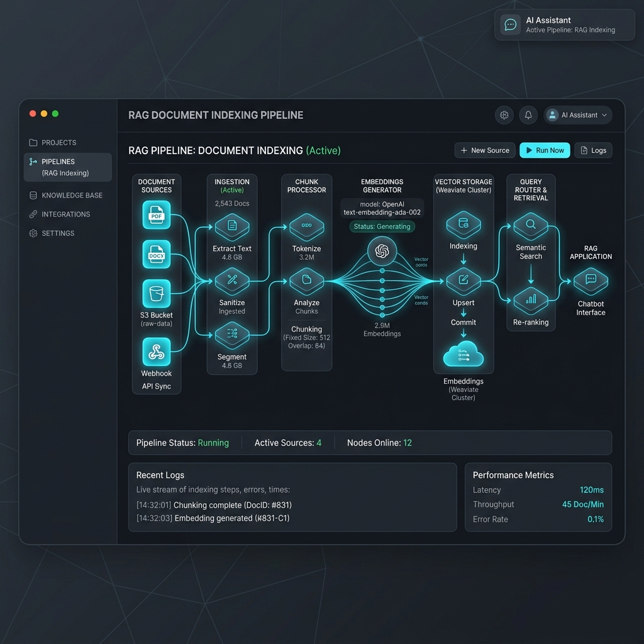
Task: Open the OpenAI embeddings generator node
Action: (x=382, y=251)
